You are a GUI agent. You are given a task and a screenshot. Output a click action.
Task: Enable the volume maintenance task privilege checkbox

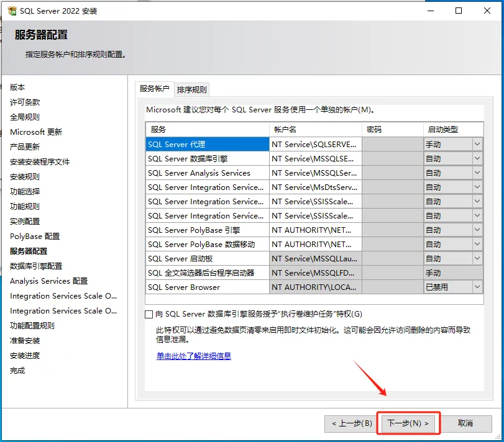(x=149, y=314)
